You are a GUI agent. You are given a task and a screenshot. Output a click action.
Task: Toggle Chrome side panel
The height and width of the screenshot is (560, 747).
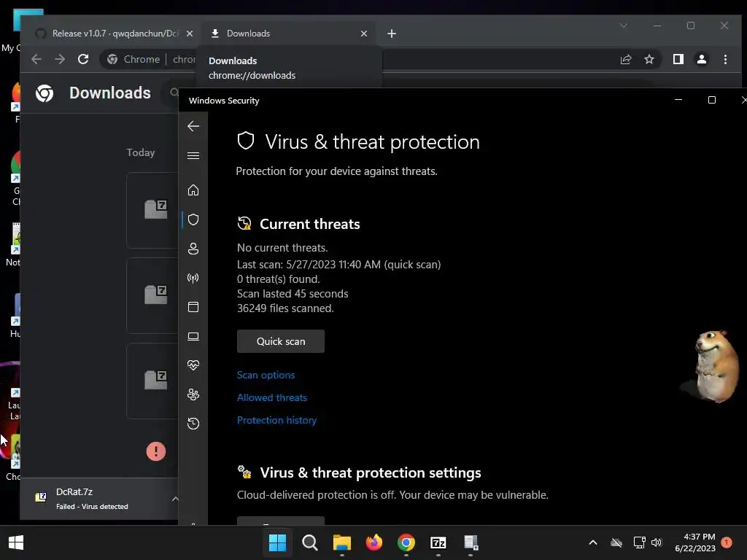point(678,59)
